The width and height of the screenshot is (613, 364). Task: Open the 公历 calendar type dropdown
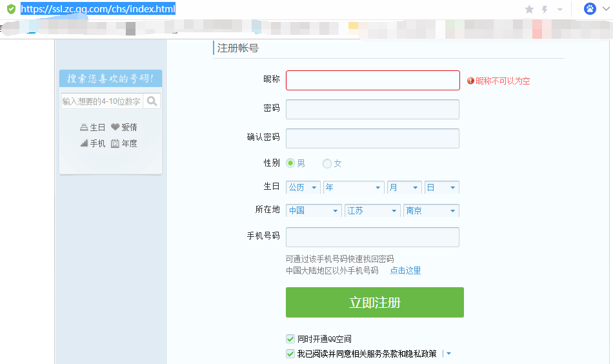[x=303, y=187]
